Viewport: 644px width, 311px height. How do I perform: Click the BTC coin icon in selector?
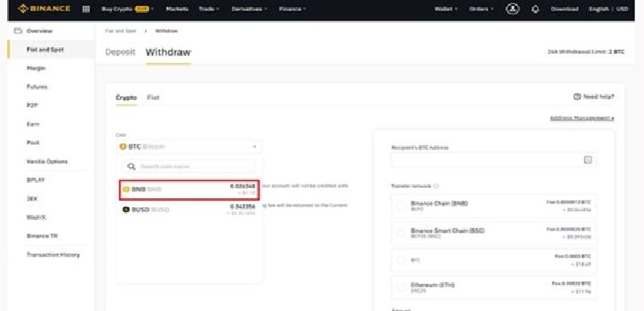(122, 147)
